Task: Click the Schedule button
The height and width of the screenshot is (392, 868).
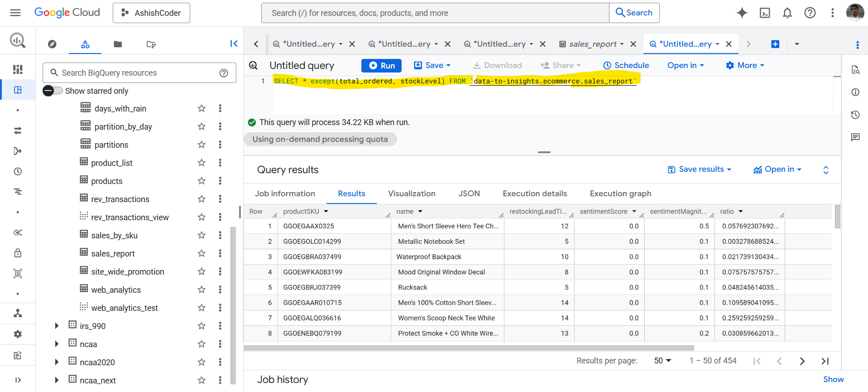Action: tap(626, 65)
